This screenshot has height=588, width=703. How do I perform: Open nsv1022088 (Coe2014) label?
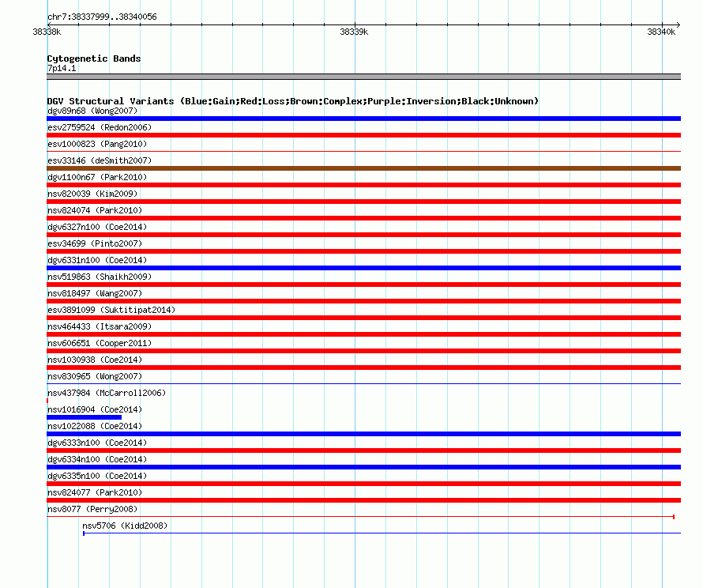pyautogui.click(x=95, y=426)
